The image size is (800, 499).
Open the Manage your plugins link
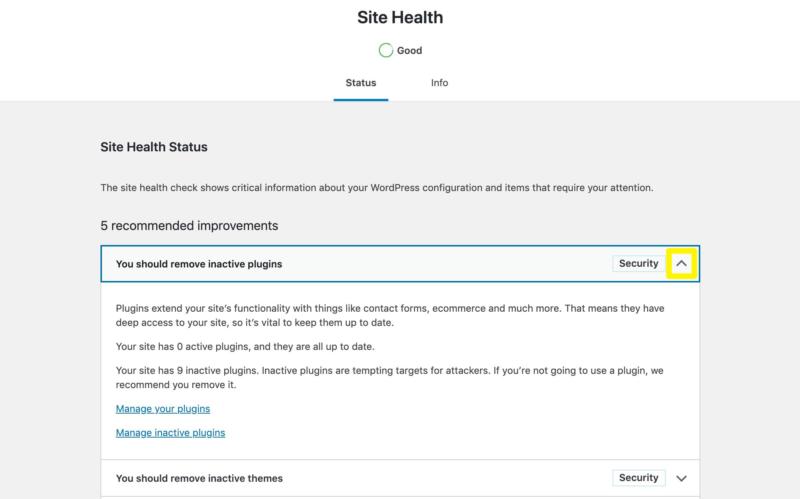point(163,409)
